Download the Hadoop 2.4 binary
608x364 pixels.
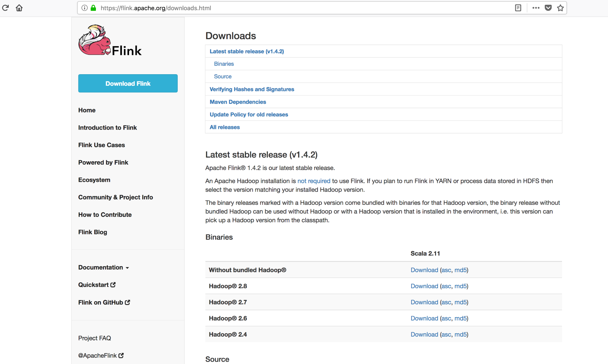[x=424, y=335]
